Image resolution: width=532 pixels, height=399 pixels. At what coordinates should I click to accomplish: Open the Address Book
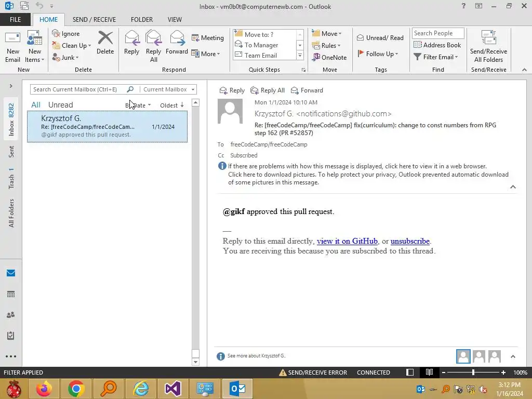click(437, 45)
